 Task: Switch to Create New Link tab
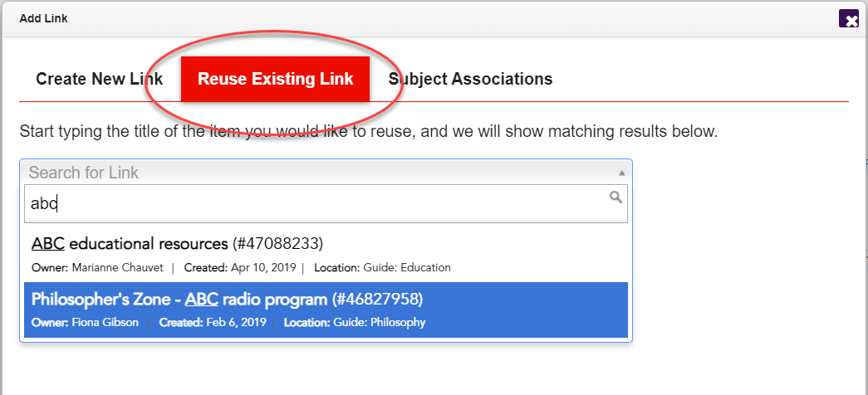pos(99,80)
